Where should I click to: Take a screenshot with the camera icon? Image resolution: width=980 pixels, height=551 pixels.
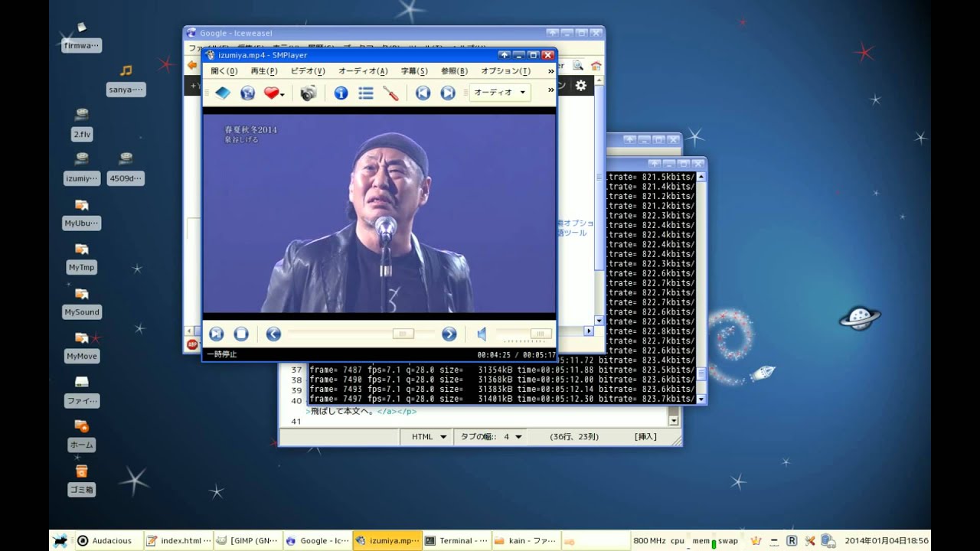coord(309,93)
